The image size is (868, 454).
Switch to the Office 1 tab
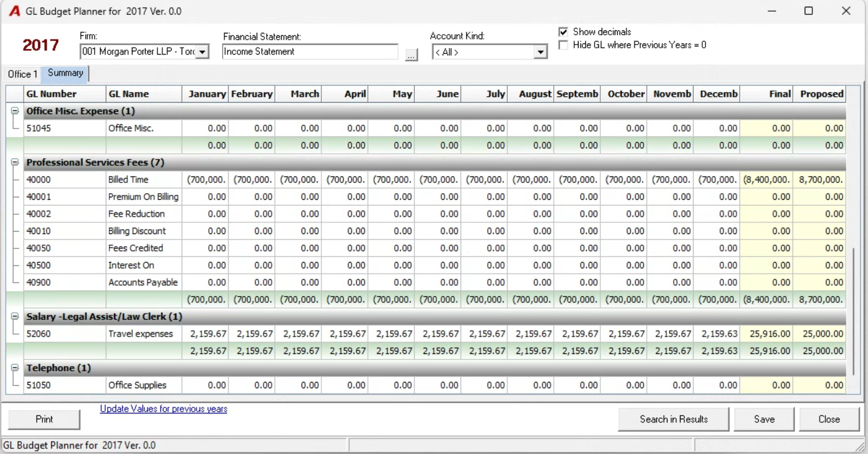click(22, 74)
